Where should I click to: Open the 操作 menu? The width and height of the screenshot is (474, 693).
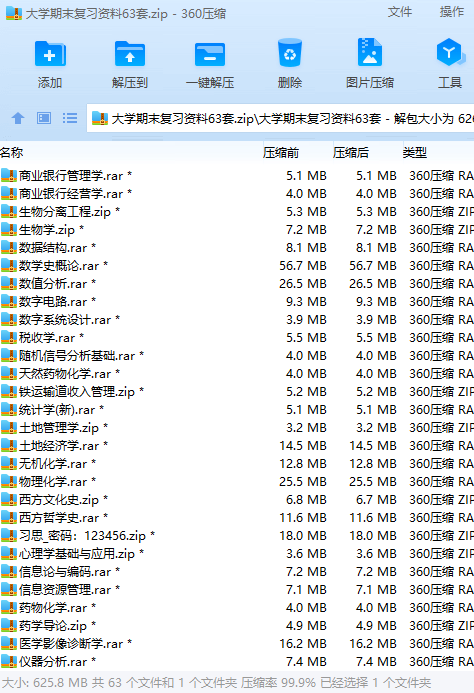click(x=451, y=12)
